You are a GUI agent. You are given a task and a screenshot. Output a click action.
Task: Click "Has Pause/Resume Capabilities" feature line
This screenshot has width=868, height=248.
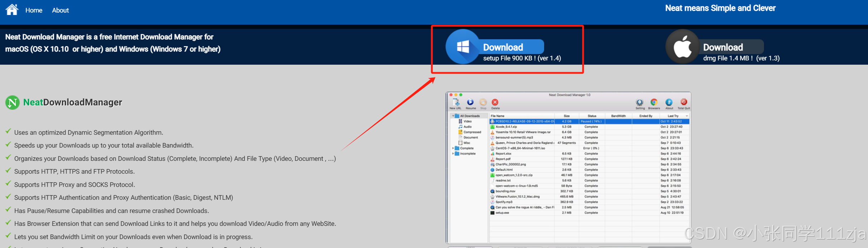[112, 211]
